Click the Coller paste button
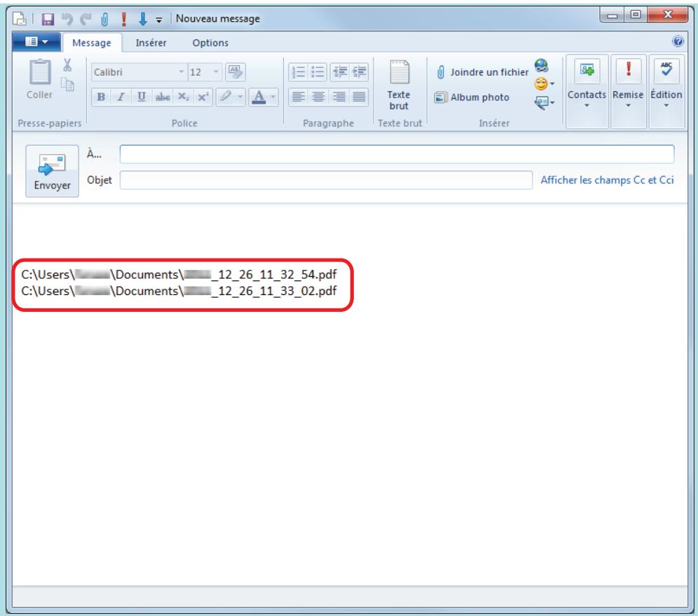This screenshot has width=698, height=616. pyautogui.click(x=40, y=78)
